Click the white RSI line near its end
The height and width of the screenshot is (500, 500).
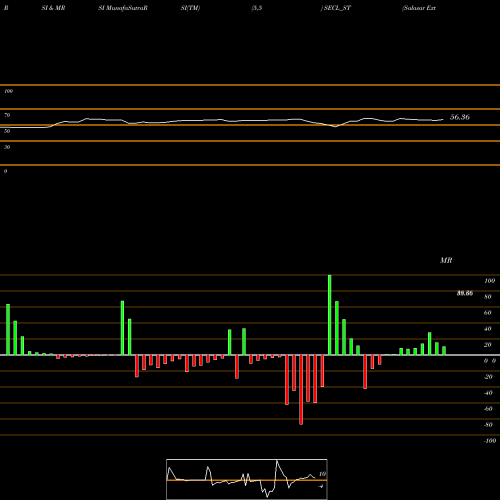pyautogui.click(x=441, y=120)
